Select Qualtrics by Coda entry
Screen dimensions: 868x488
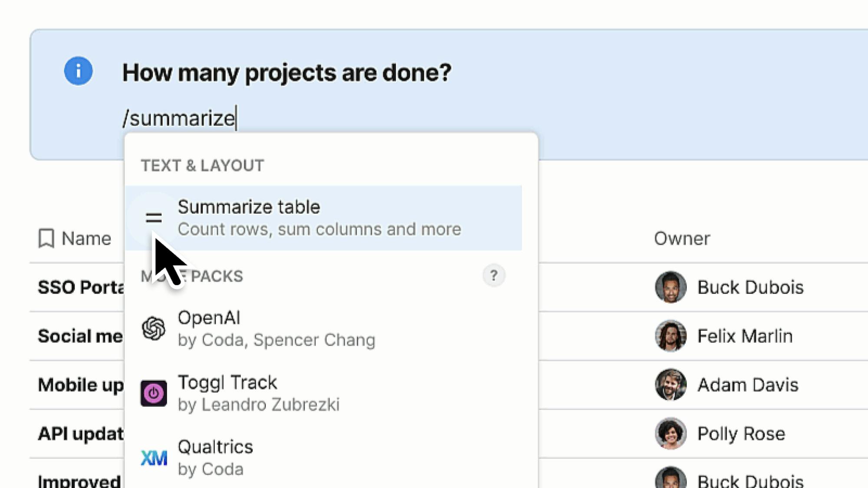coord(215,458)
